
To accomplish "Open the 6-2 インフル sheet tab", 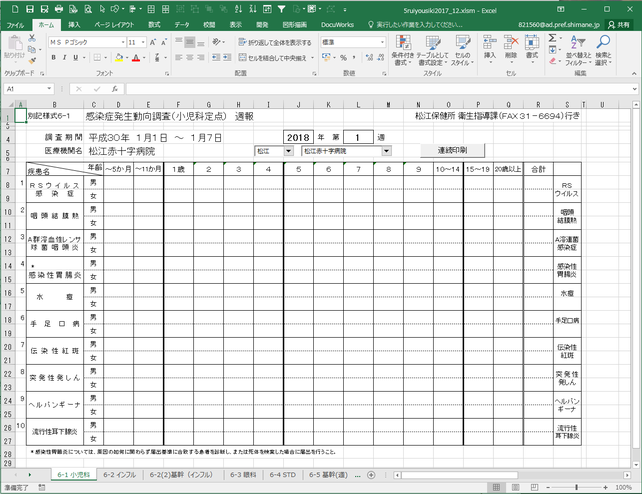I will click(x=120, y=475).
